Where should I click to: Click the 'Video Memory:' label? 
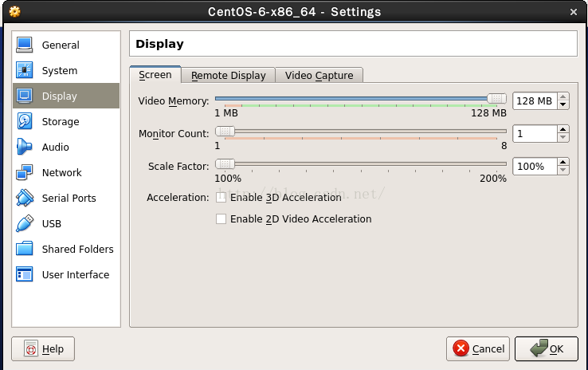tap(174, 101)
